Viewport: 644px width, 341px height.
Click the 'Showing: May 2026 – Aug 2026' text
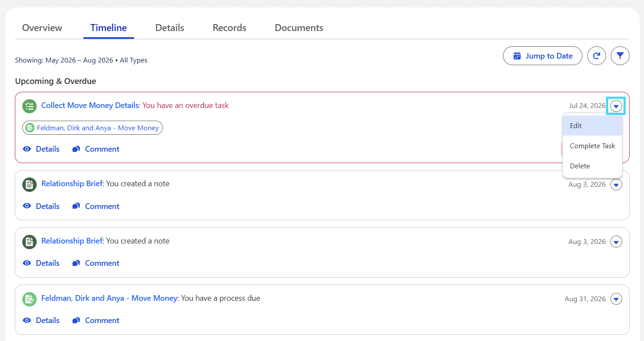coord(64,60)
